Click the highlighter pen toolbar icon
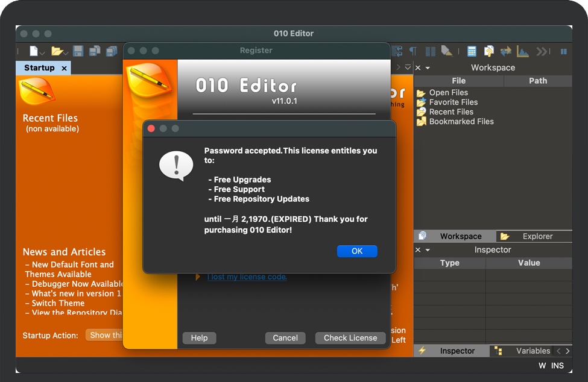Screen dimensions: 588x382 coord(446,51)
